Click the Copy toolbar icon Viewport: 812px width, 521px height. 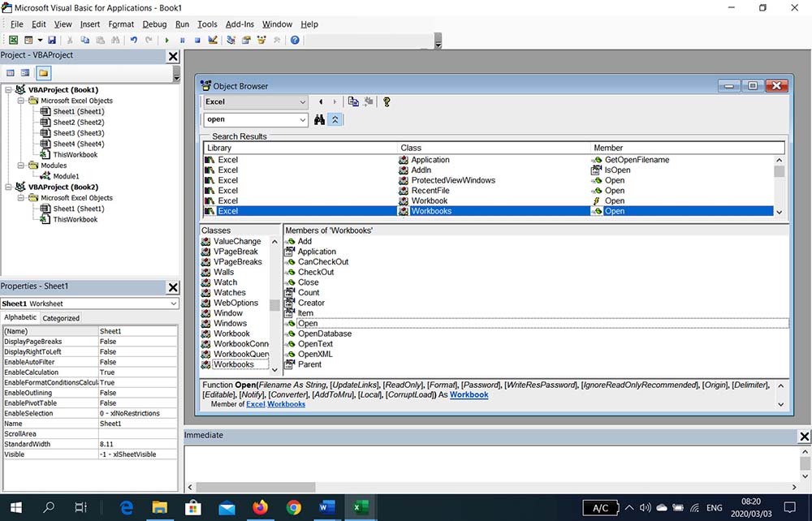coord(85,40)
